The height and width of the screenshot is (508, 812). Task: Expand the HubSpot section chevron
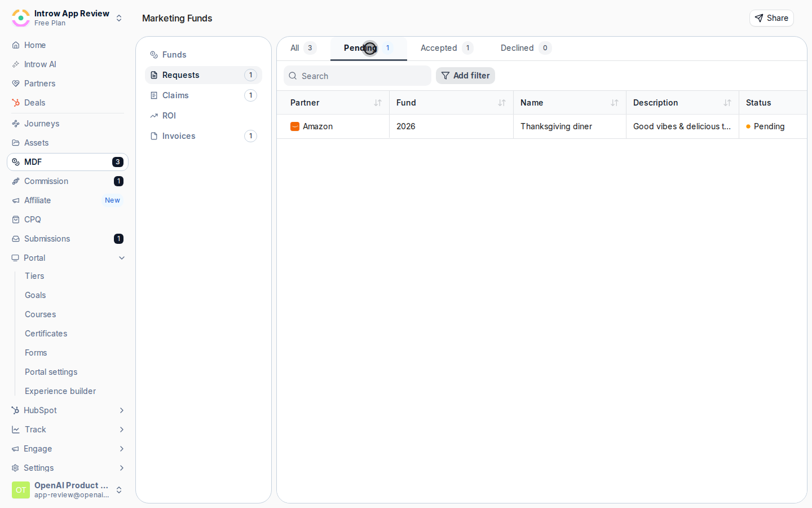tap(122, 410)
